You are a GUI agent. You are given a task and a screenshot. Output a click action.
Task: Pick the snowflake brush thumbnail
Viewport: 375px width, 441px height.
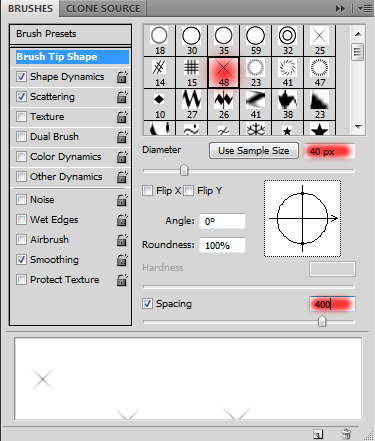pyautogui.click(x=255, y=128)
